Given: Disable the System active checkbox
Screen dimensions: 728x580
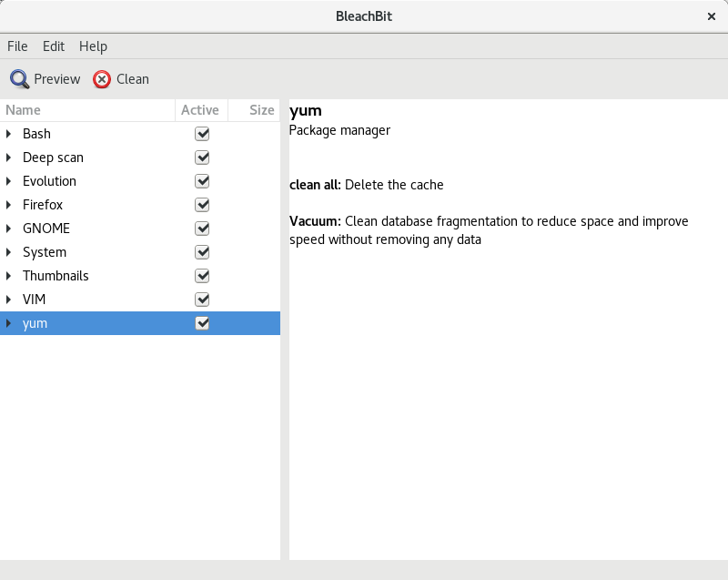Looking at the screenshot, I should click(202, 252).
